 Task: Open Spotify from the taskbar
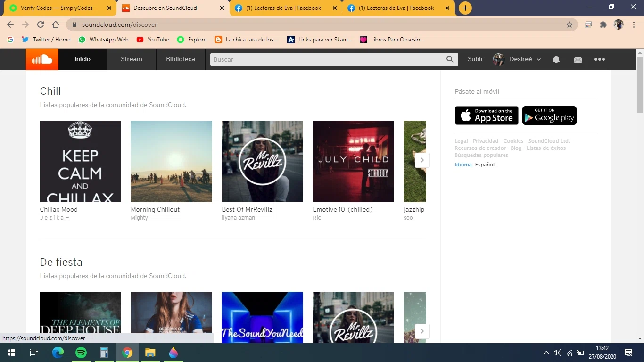(x=81, y=353)
